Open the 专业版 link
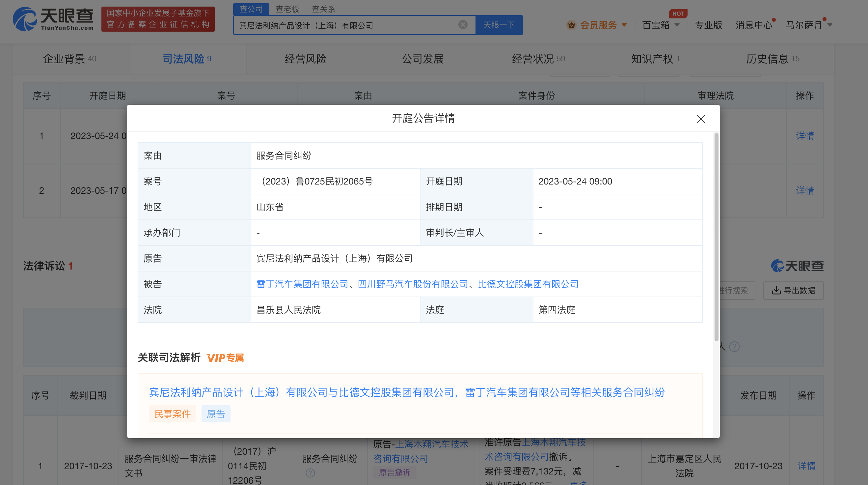Image resolution: width=868 pixels, height=485 pixels. (x=708, y=25)
